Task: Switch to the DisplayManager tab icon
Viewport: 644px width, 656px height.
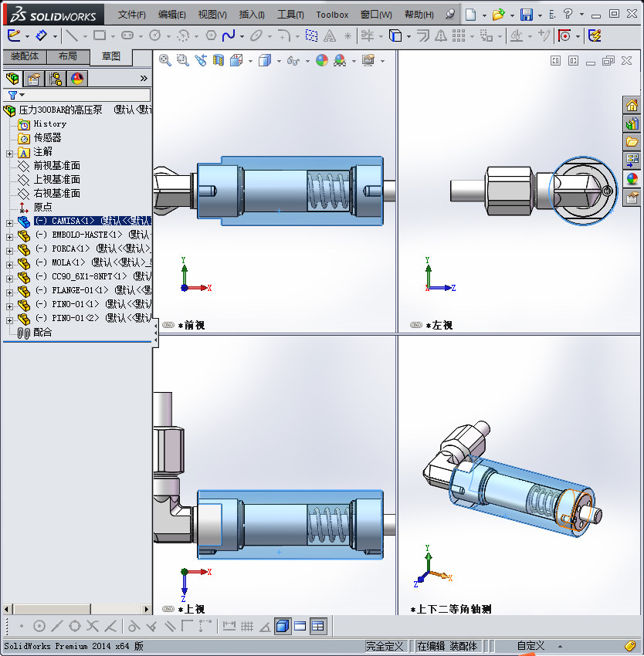Action: pyautogui.click(x=77, y=79)
